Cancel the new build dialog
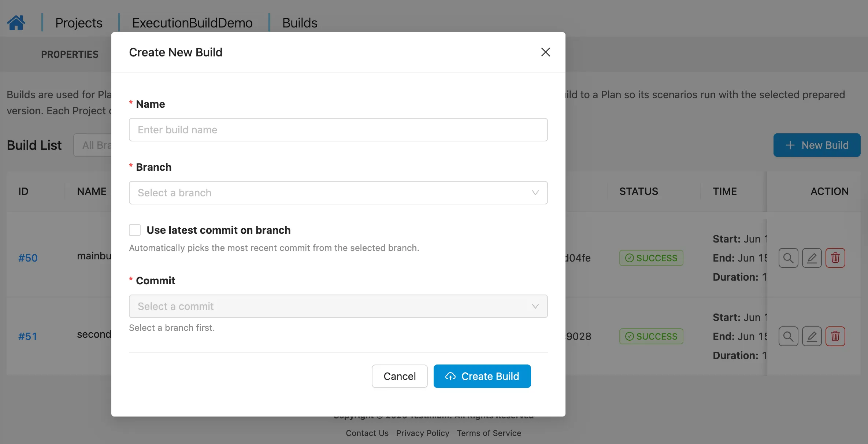Image resolution: width=868 pixels, height=444 pixels. click(400, 376)
